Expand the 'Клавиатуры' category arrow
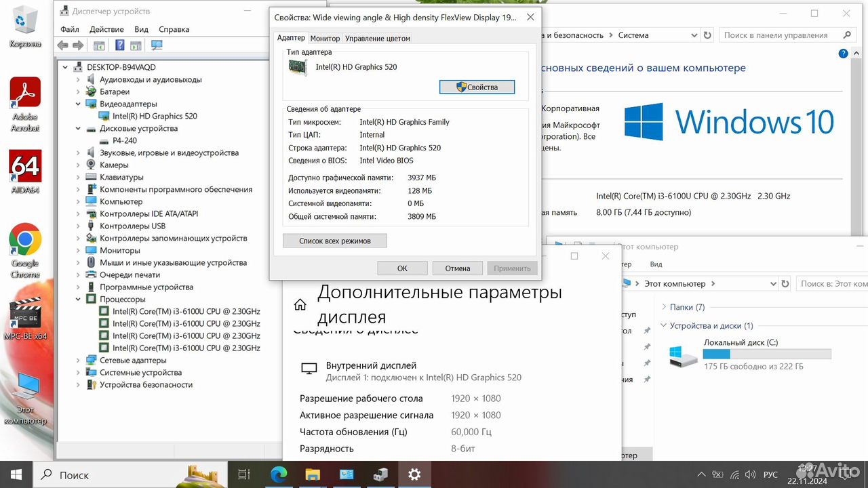868x488 pixels. [x=79, y=177]
